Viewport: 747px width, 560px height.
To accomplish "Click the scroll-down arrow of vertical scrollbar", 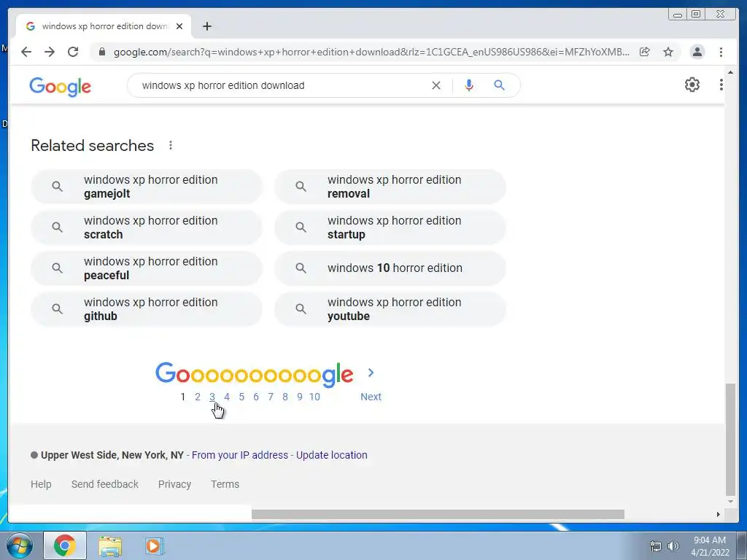I will [x=730, y=502].
